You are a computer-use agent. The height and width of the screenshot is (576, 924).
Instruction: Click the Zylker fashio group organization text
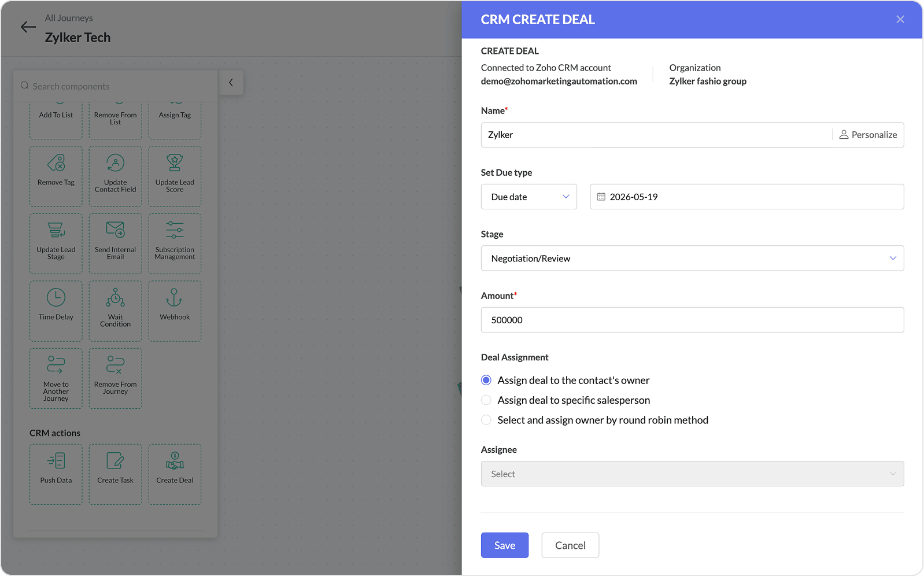pos(708,81)
